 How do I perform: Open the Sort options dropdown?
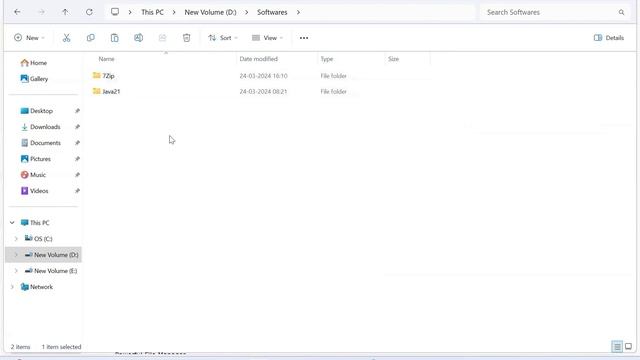[x=223, y=38]
